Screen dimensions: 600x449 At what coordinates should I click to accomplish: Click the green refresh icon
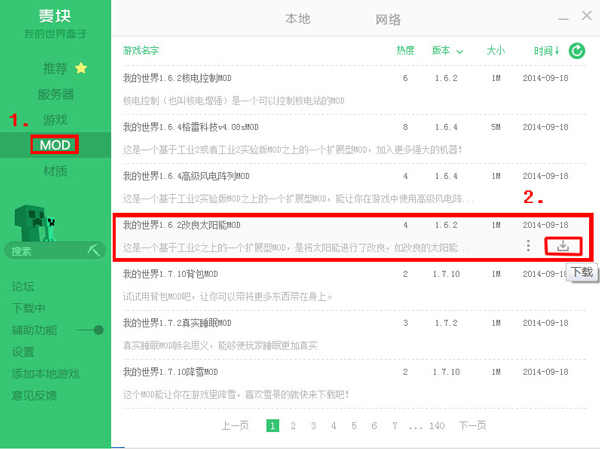coord(577,51)
